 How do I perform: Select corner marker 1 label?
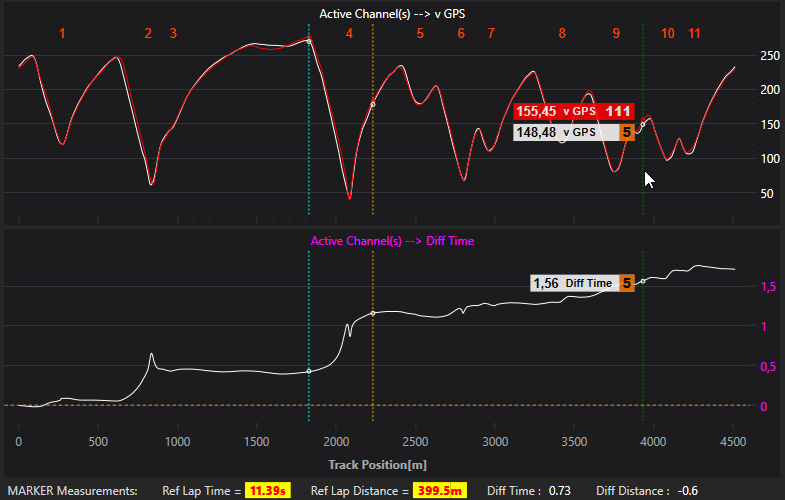point(62,34)
